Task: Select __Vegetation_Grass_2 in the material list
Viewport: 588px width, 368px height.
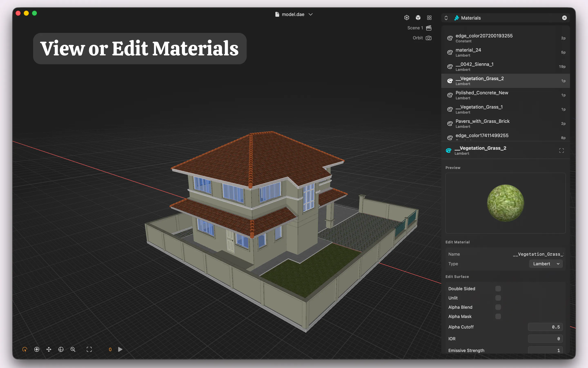Action: (x=505, y=81)
